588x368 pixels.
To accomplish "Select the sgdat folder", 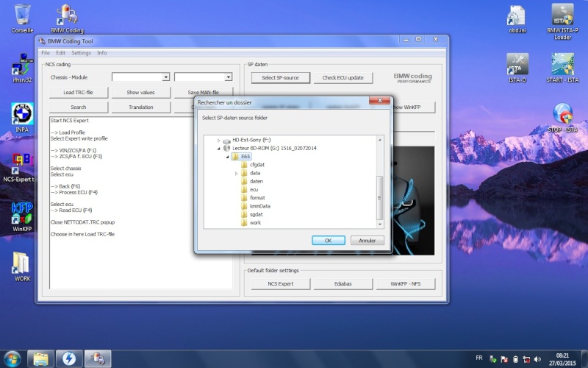I will tap(256, 214).
